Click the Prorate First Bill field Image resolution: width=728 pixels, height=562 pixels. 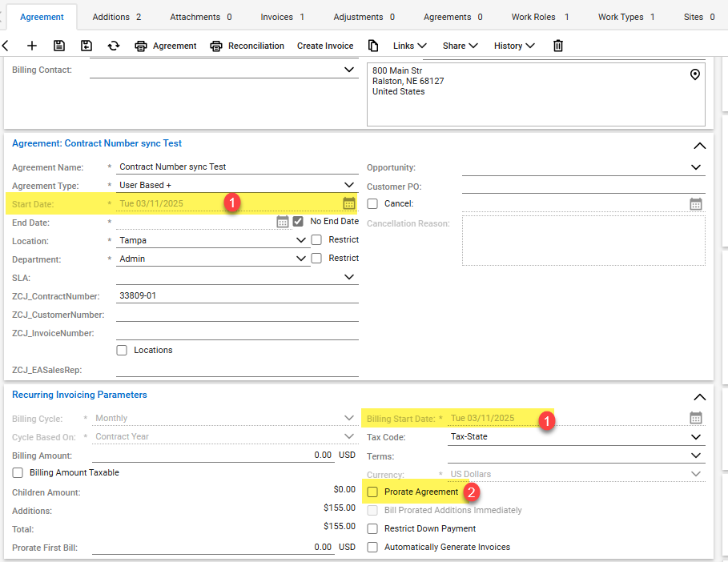[x=213, y=547]
